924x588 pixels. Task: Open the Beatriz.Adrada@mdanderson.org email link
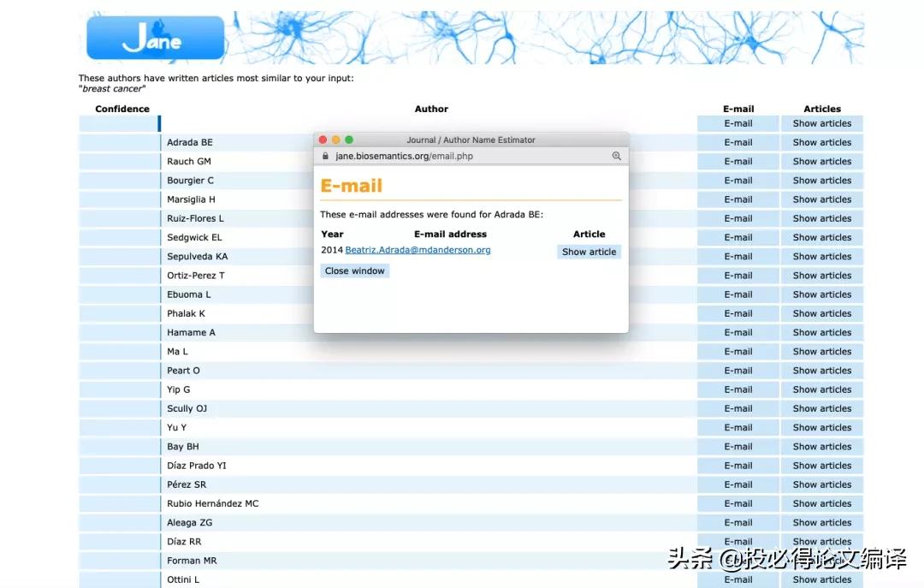[x=418, y=250]
